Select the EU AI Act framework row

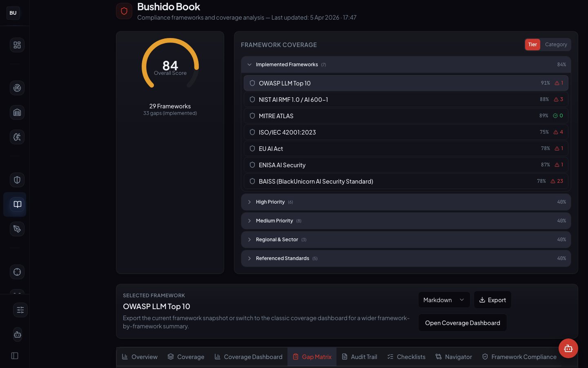pos(406,148)
